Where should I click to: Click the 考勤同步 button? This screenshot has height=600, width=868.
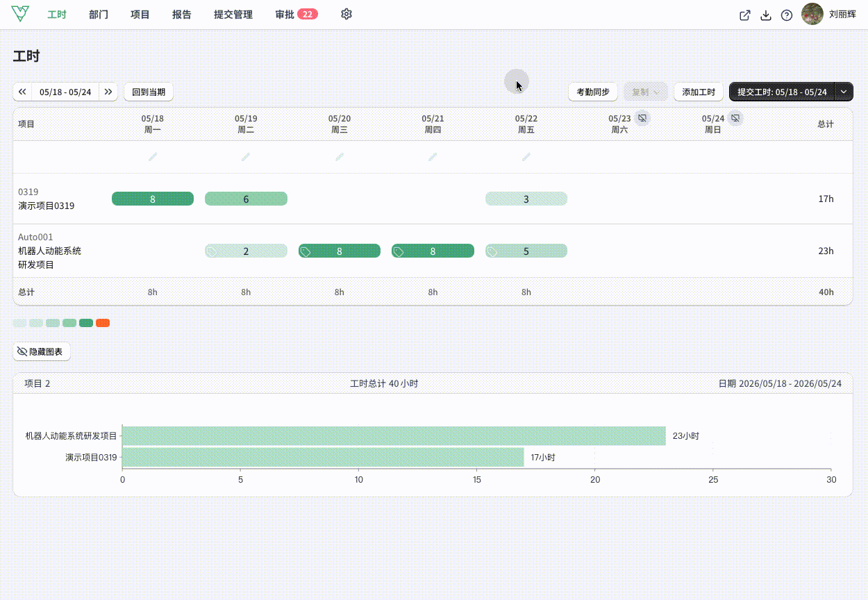click(x=593, y=92)
